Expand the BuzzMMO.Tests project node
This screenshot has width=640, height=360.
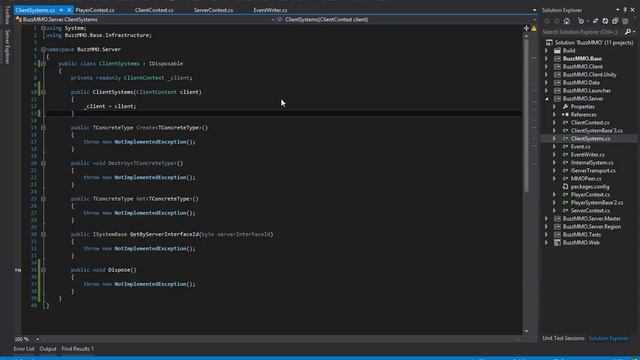[547, 235]
